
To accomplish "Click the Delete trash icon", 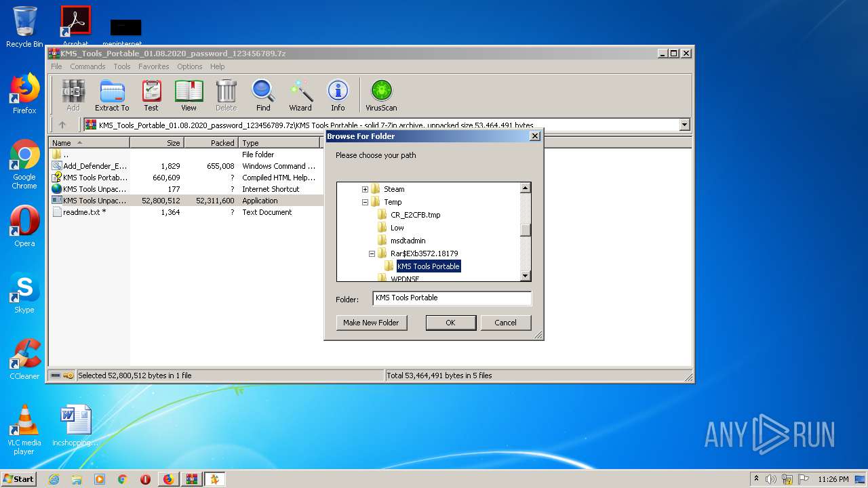I will tap(226, 96).
